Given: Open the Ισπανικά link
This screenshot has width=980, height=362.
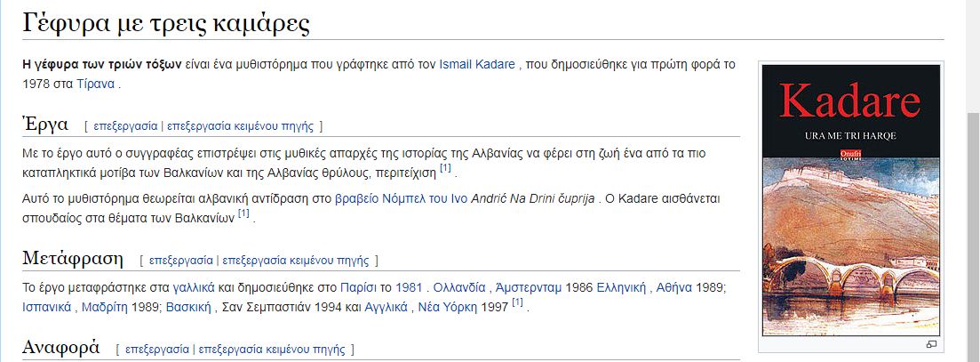Looking at the screenshot, I should 46,308.
